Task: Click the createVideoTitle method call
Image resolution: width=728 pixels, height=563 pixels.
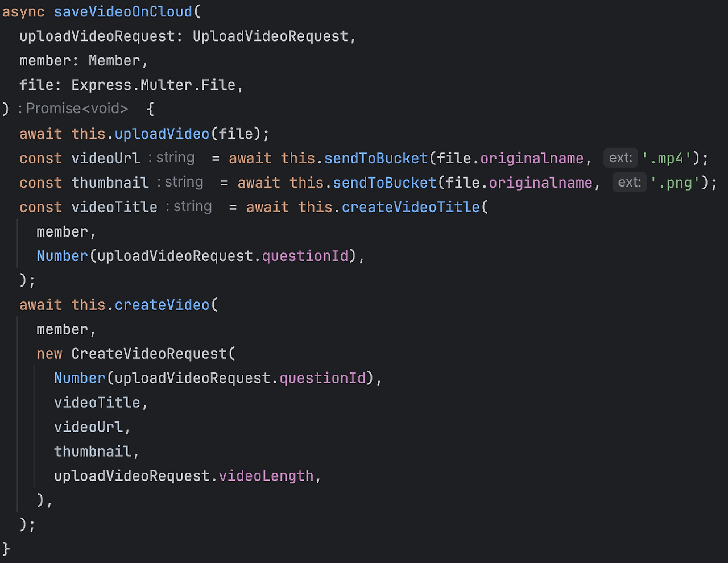Action: coord(411,208)
